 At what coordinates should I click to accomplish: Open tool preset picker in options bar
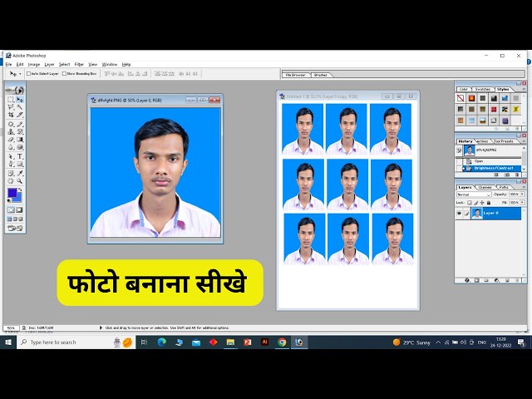[15, 73]
